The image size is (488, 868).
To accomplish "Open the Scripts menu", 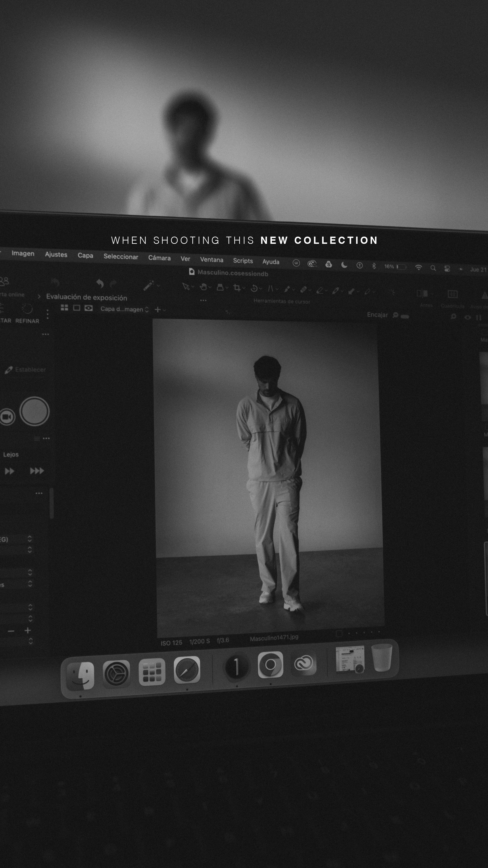I will pos(243,261).
